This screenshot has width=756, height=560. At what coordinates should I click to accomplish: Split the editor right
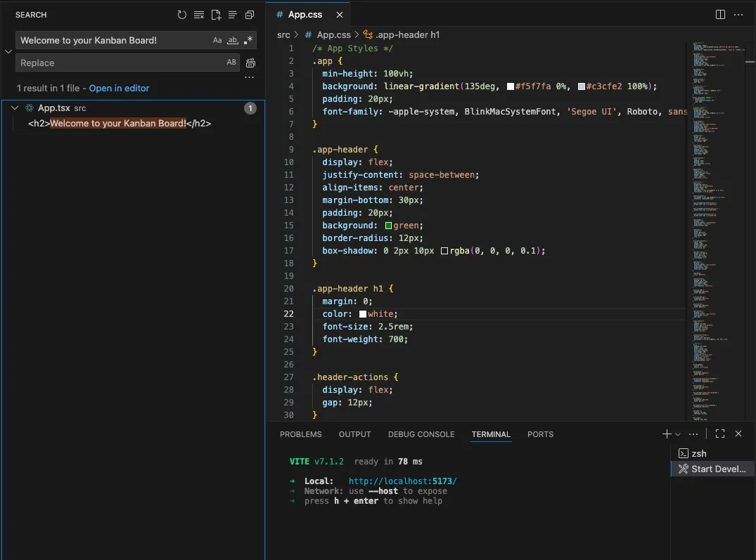pos(720,15)
